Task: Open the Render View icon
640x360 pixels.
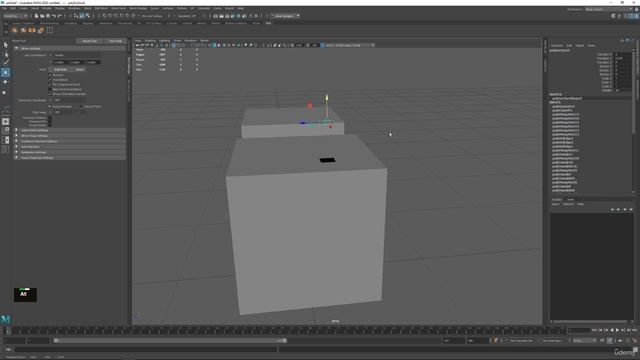Action: (x=216, y=16)
